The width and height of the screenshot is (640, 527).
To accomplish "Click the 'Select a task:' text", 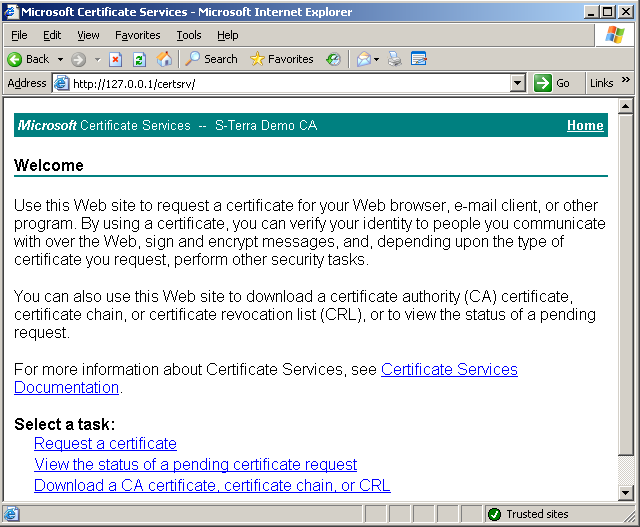I will click(x=64, y=425).
